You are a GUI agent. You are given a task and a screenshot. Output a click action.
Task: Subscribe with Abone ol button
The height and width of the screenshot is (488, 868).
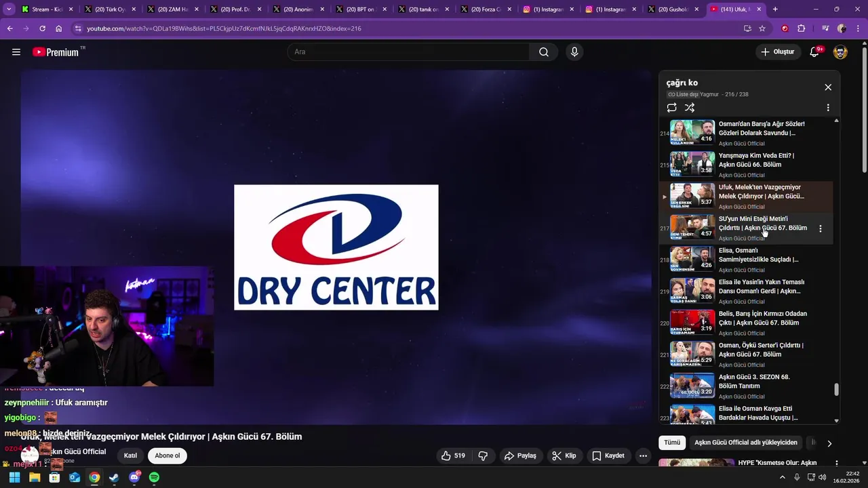point(167,455)
